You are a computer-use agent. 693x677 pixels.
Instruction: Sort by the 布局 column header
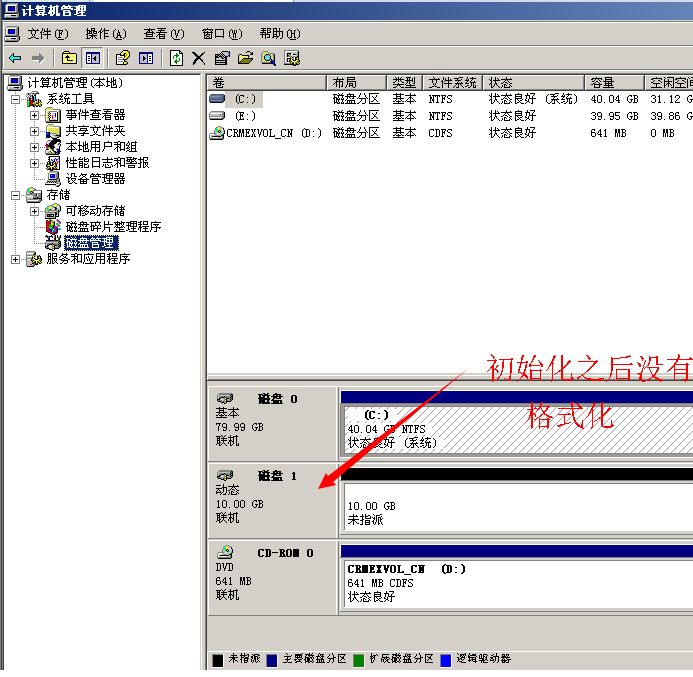pyautogui.click(x=356, y=83)
